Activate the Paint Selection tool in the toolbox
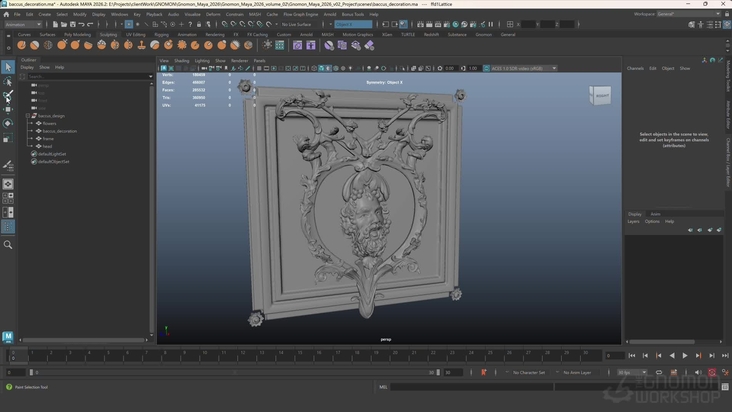The height and width of the screenshot is (412, 732). pos(8,96)
